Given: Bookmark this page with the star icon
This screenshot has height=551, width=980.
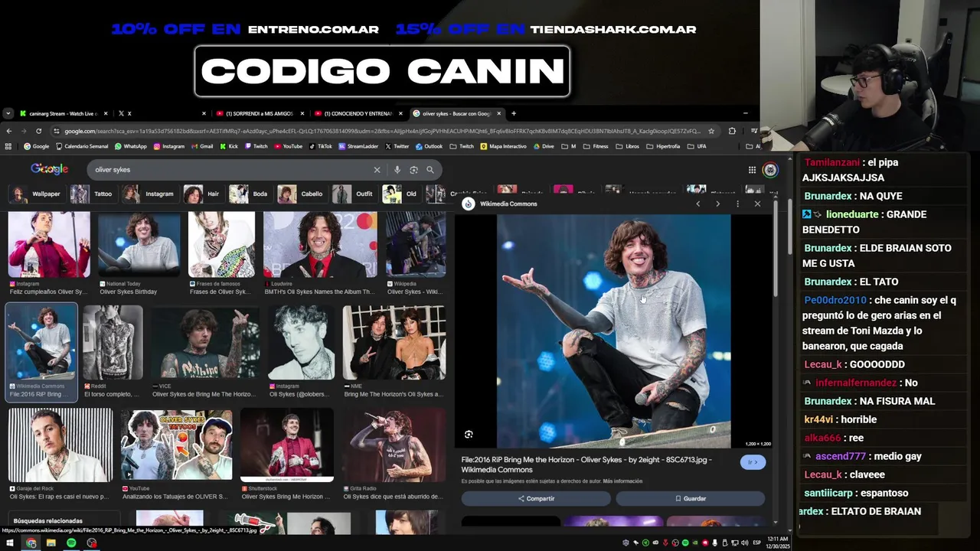Looking at the screenshot, I should (x=711, y=131).
